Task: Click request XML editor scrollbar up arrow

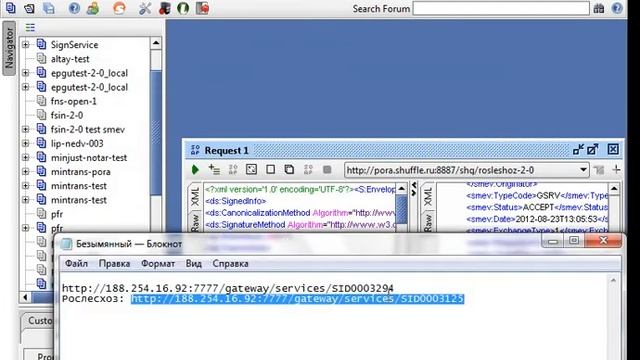Action: 402,189
